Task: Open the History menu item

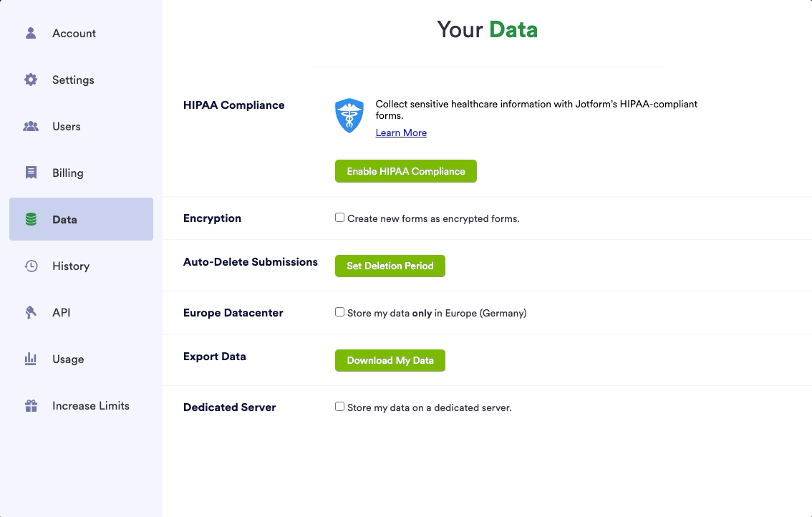Action: [71, 266]
